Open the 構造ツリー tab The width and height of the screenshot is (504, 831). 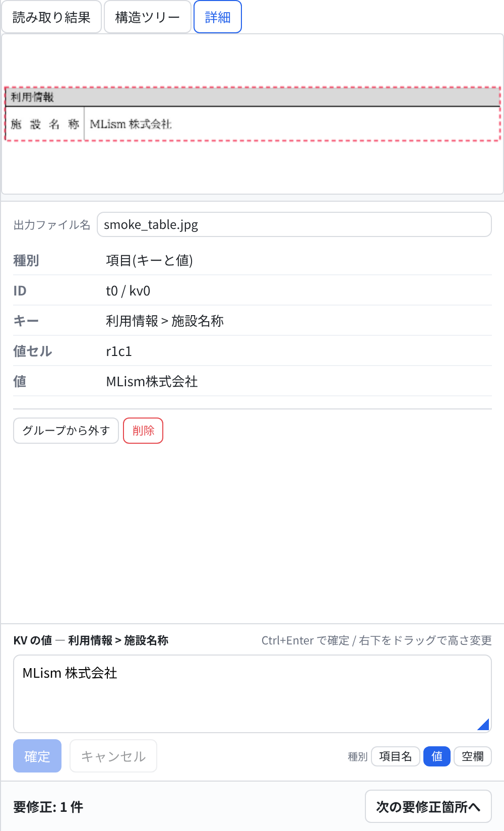pos(148,17)
